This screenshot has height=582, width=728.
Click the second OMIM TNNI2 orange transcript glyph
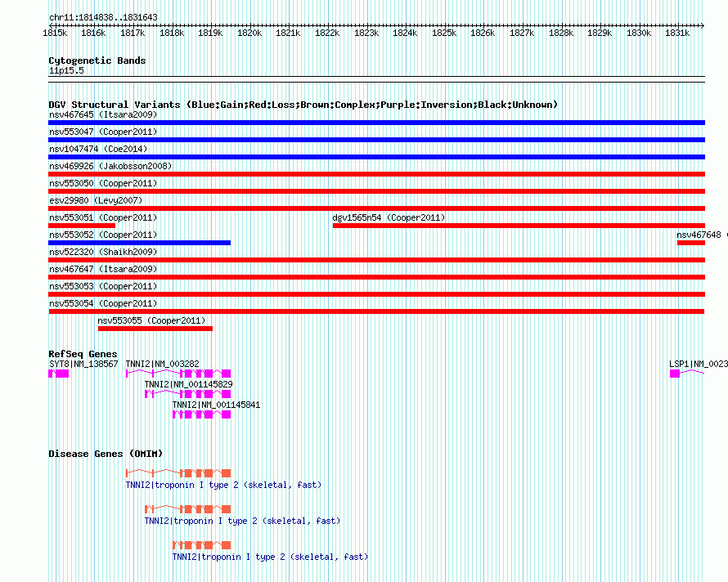(187, 509)
